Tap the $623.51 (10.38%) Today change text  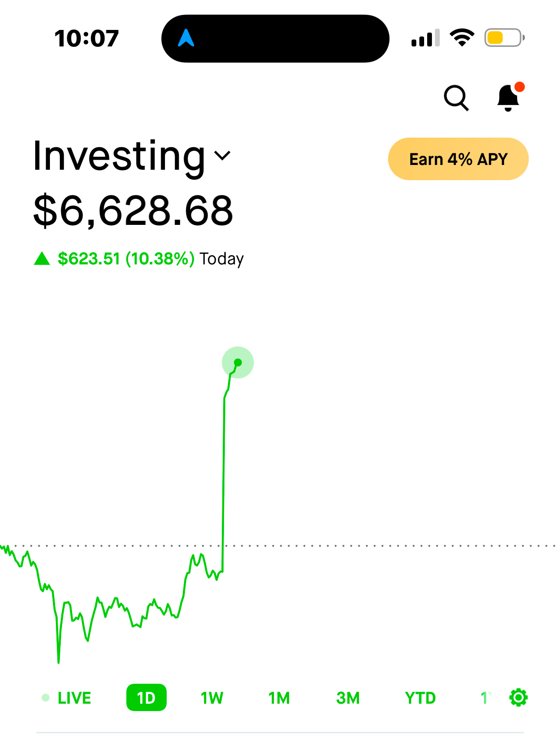click(x=151, y=259)
